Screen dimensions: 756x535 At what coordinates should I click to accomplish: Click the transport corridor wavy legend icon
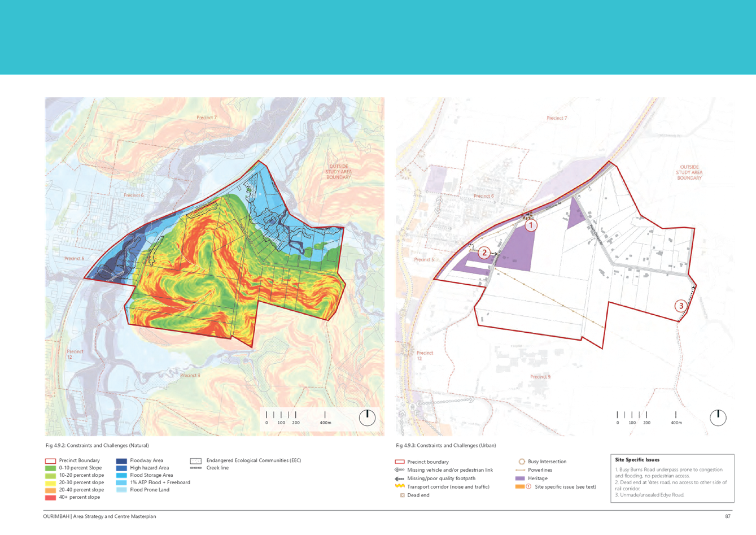[x=400, y=486]
